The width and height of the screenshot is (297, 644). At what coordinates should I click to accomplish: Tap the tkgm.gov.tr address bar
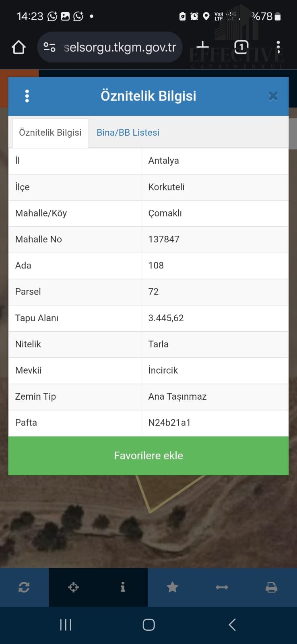click(120, 47)
